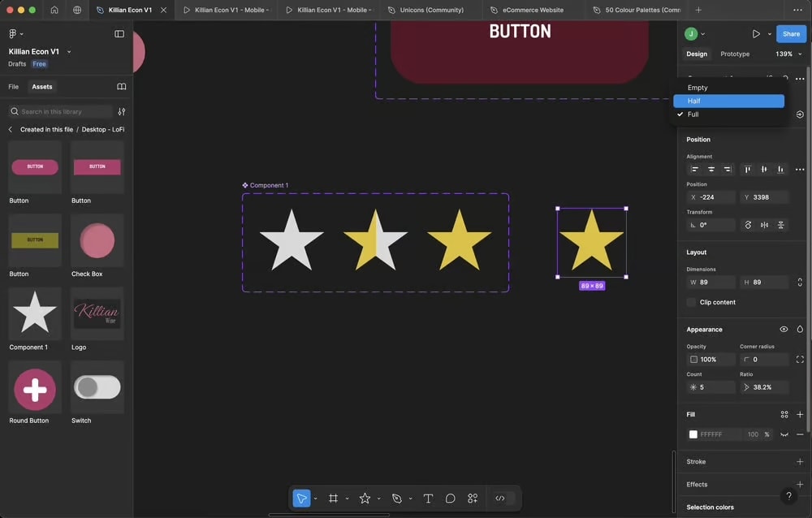The width and height of the screenshot is (812, 518).
Task: Open the Figma main menu icon
Action: [x=13, y=33]
